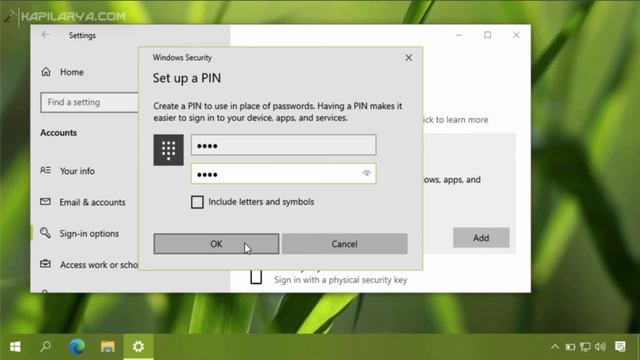Click the Find a setting search box
Image resolution: width=640 pixels, height=360 pixels.
(89, 102)
